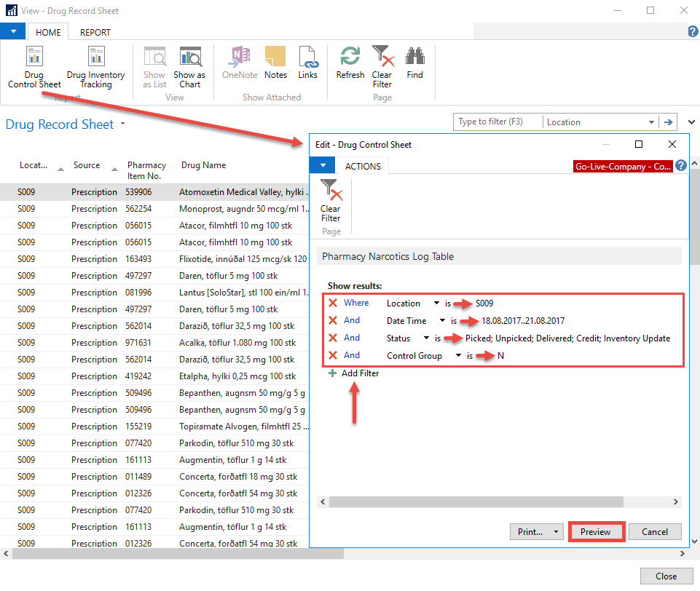Delete the Control Group filter row
Viewport: 700px width, 591px height.
tap(333, 356)
